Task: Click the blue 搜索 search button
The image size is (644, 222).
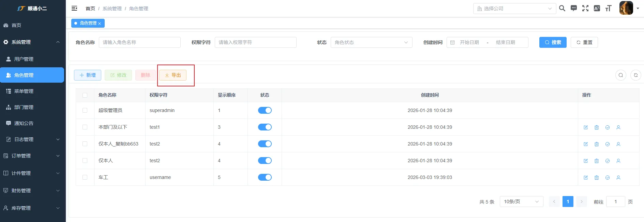Action: click(553, 42)
